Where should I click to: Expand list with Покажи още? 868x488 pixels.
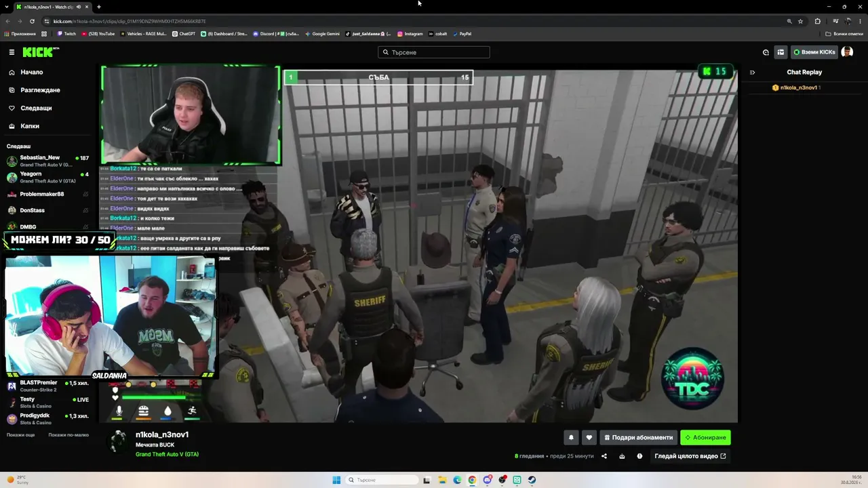[x=20, y=435]
